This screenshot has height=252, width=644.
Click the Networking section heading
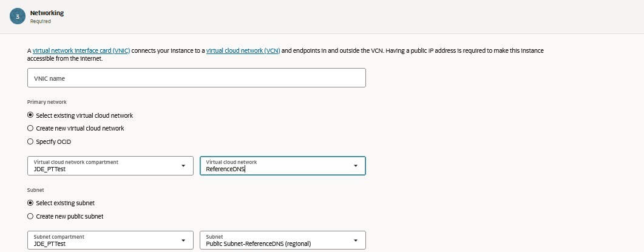(47, 13)
